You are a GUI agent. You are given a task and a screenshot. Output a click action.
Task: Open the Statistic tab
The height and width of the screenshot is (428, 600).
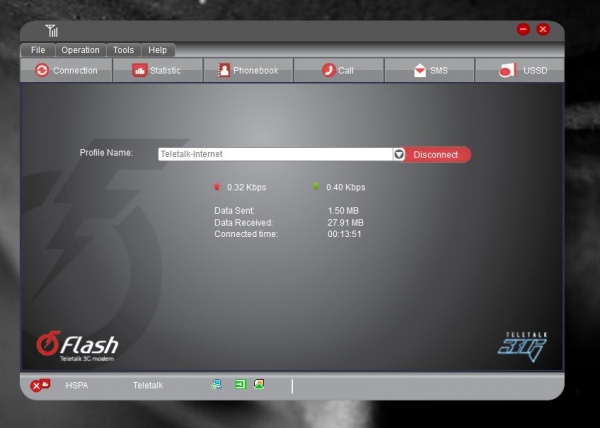157,70
